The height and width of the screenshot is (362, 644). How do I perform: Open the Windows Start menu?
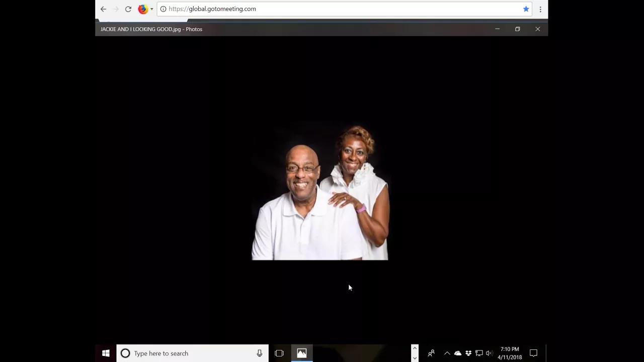coord(106,353)
